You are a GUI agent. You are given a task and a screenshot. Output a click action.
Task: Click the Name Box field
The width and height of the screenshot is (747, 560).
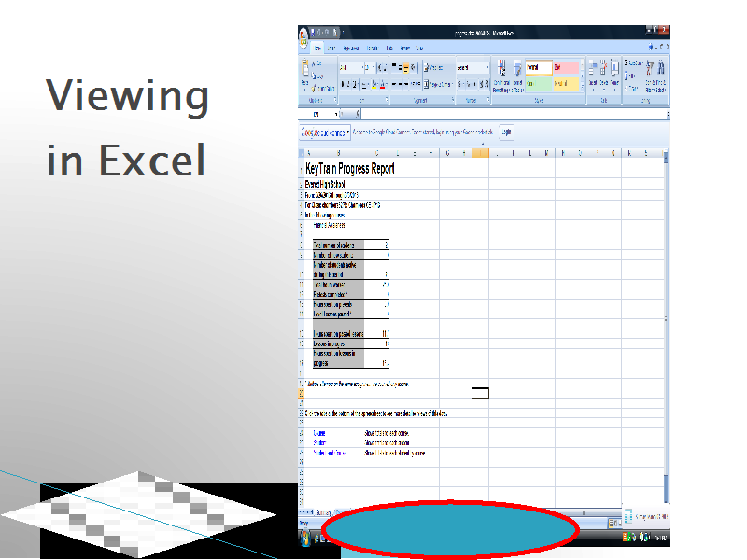(317, 114)
